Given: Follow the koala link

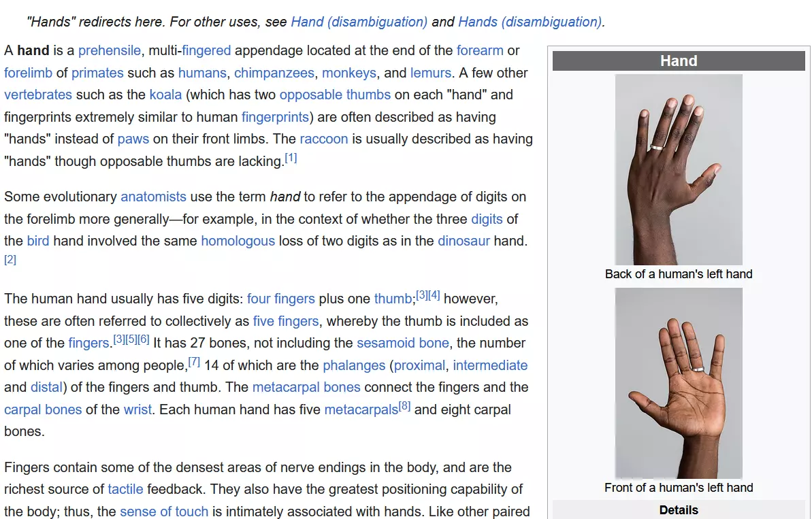Looking at the screenshot, I should point(165,95).
